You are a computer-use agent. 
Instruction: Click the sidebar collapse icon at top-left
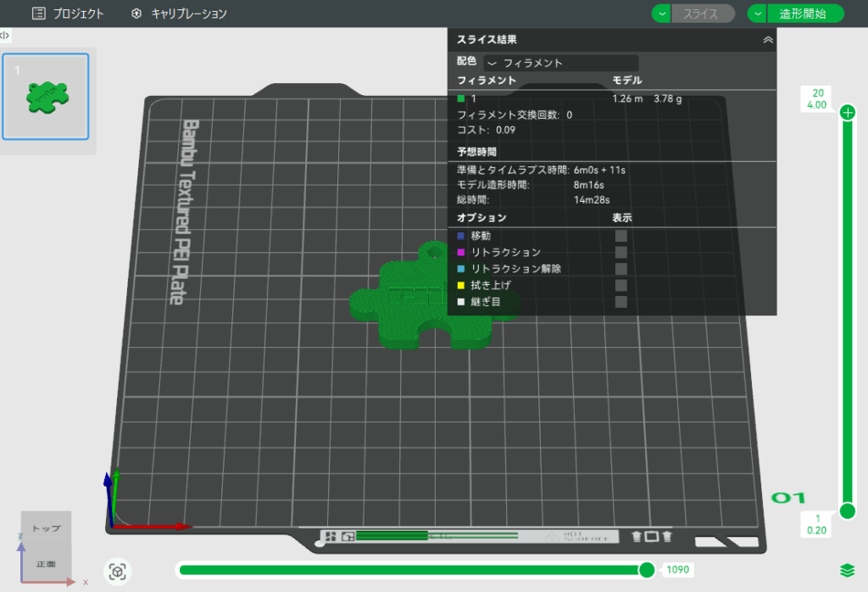(x=5, y=36)
